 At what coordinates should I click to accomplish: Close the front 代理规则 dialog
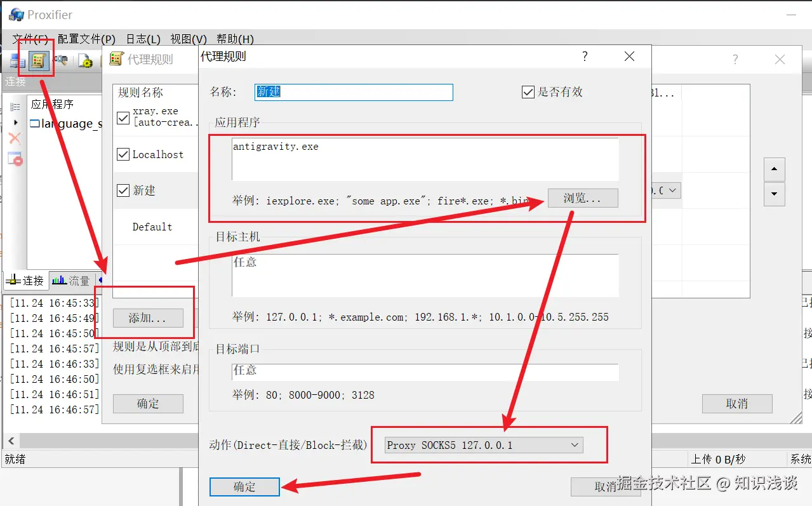tap(629, 57)
